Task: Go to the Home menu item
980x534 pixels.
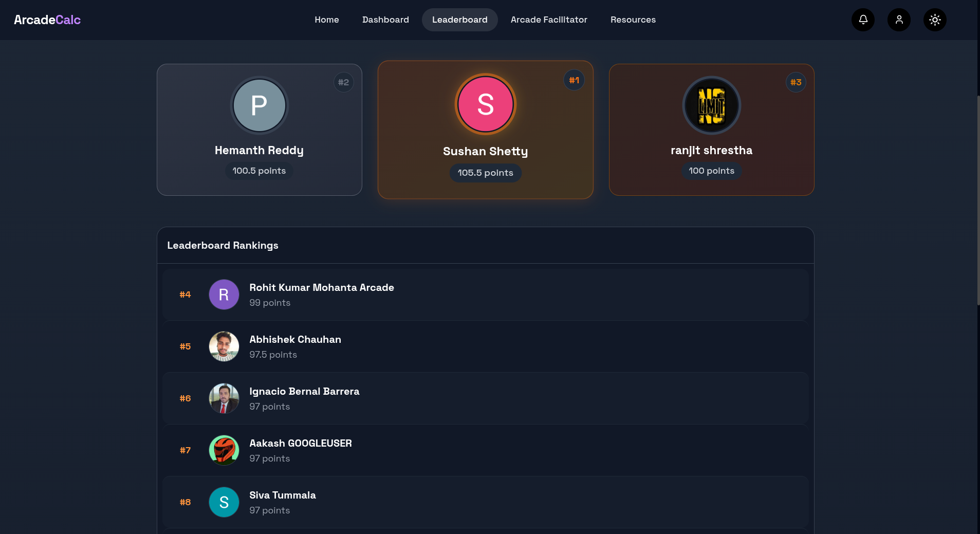Action: (x=327, y=20)
